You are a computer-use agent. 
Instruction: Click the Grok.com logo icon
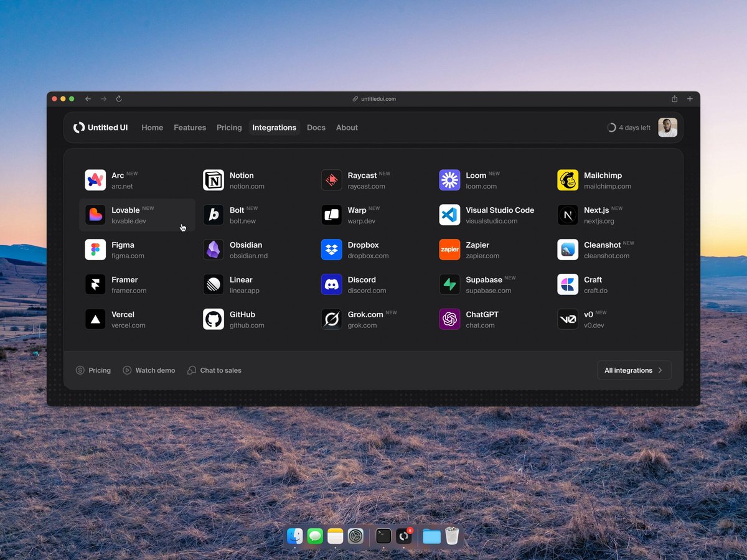click(332, 320)
